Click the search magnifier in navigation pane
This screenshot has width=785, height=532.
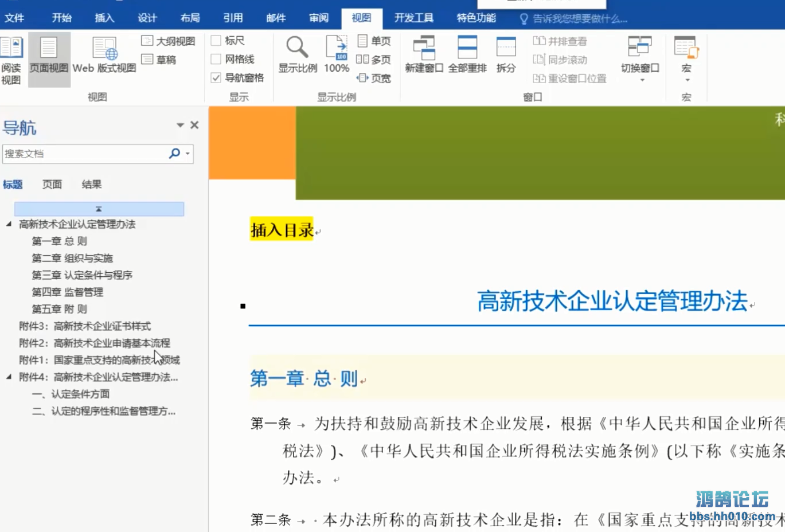174,154
